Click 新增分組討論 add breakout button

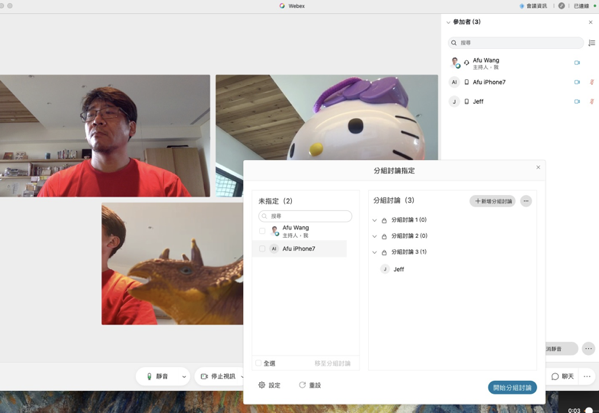(492, 201)
